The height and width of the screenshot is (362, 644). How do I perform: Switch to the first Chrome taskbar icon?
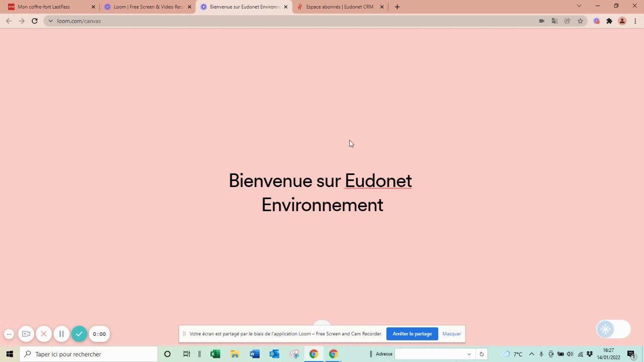point(313,354)
